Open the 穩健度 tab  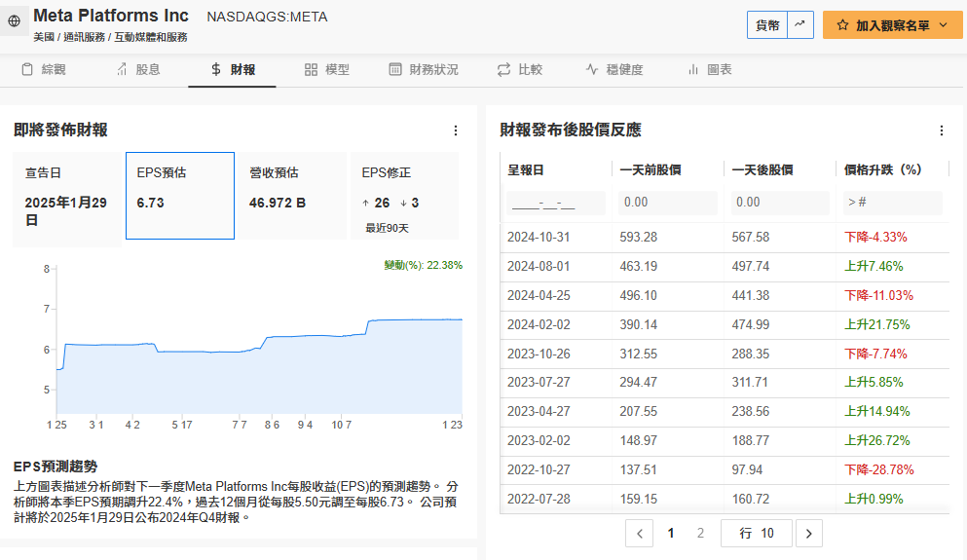click(x=614, y=70)
